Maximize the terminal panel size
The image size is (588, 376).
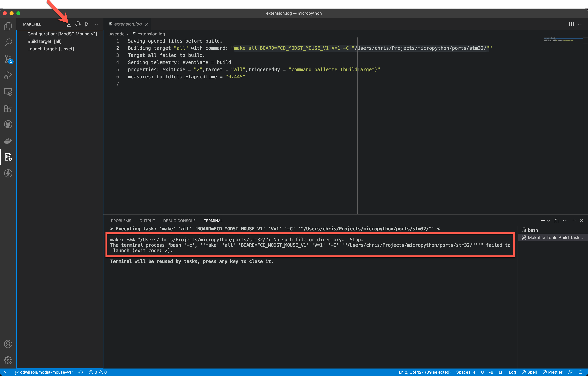point(574,221)
